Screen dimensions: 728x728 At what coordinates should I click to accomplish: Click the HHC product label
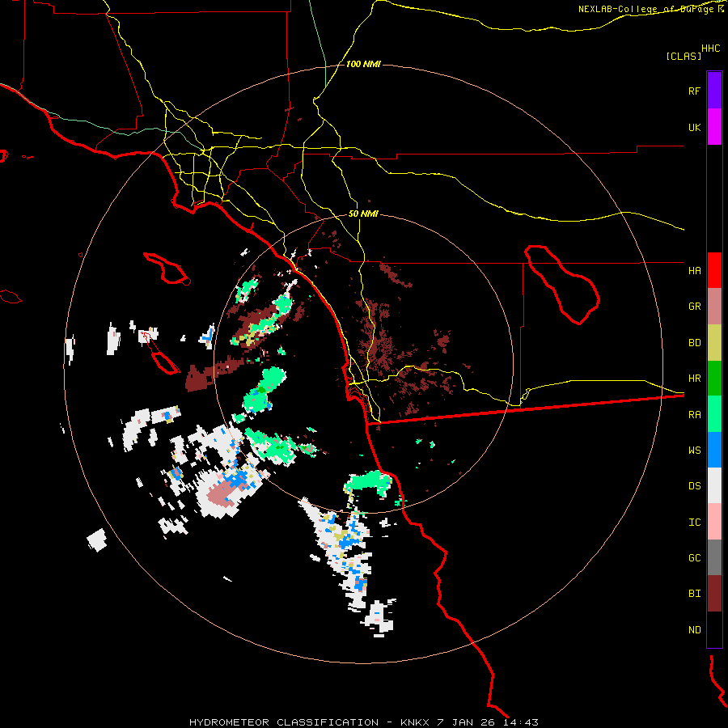point(710,49)
